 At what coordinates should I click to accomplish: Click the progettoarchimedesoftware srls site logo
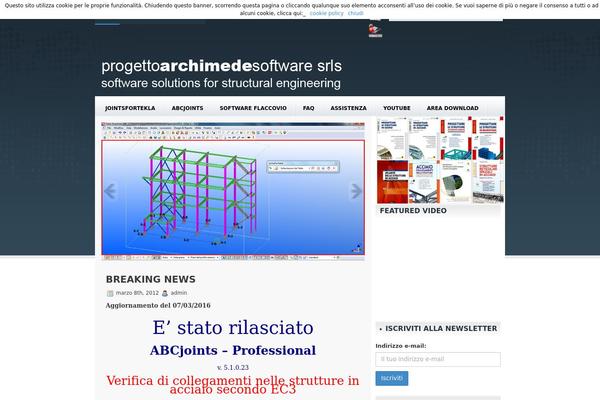click(x=221, y=74)
